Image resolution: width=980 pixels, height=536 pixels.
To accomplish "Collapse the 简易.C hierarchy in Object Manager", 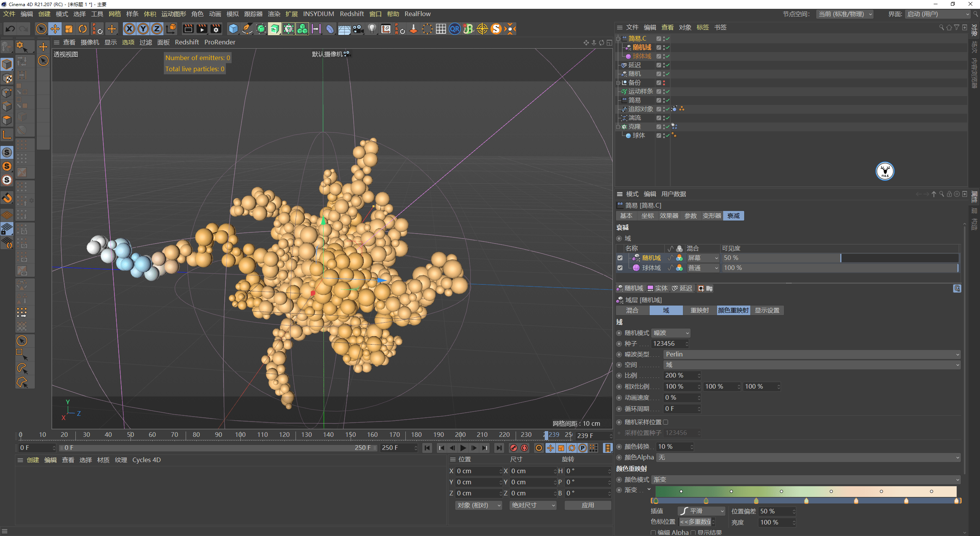I will tap(619, 38).
